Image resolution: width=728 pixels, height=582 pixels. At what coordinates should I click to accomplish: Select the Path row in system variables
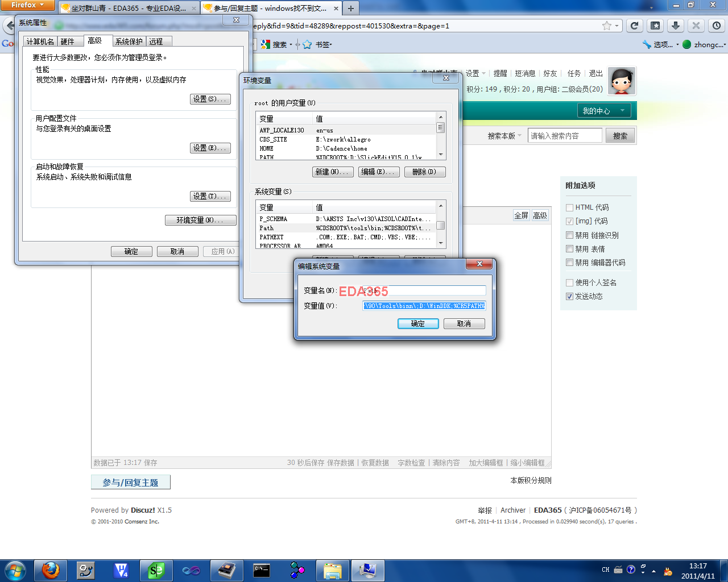346,228
